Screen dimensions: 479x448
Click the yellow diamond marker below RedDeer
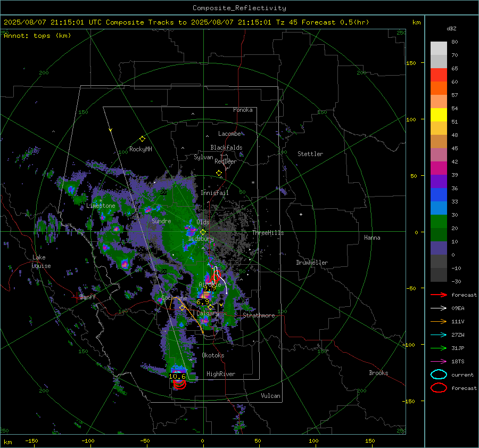tap(219, 173)
